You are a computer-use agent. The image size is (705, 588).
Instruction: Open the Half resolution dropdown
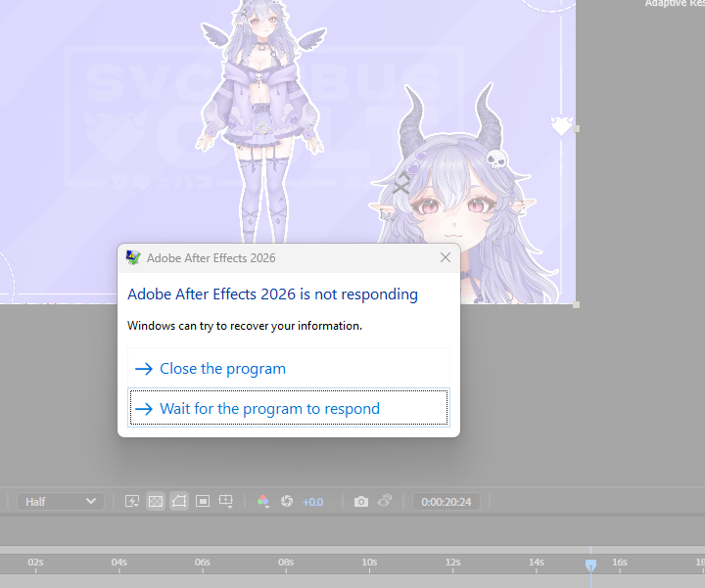click(61, 501)
